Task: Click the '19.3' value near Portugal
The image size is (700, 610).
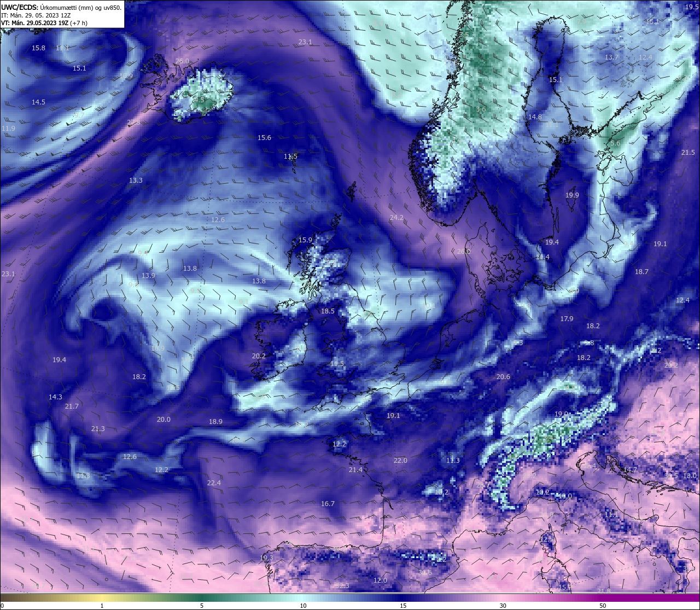Action: tap(266, 558)
